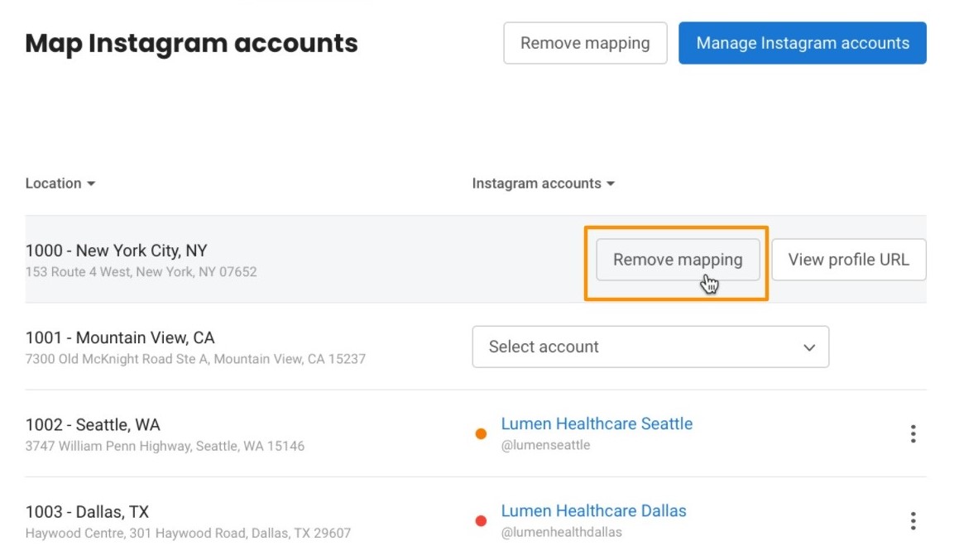Open the three-dot menu for Dallas row
954x560 pixels.
click(913, 520)
